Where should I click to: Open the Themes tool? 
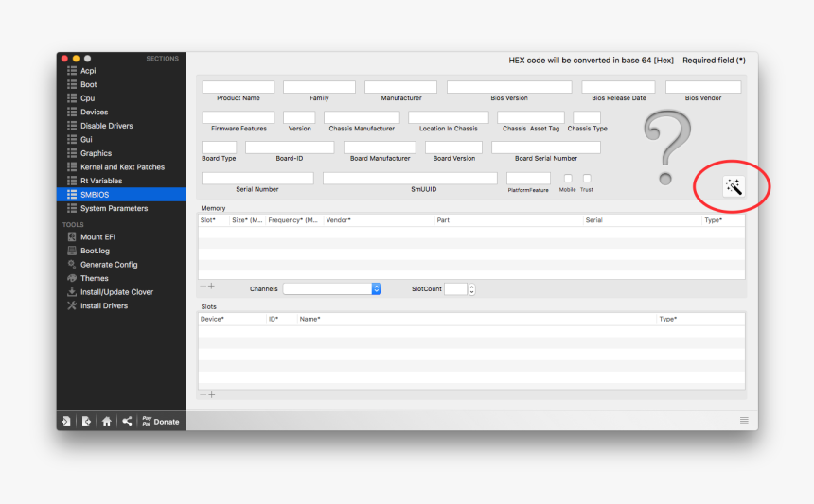[121, 278]
